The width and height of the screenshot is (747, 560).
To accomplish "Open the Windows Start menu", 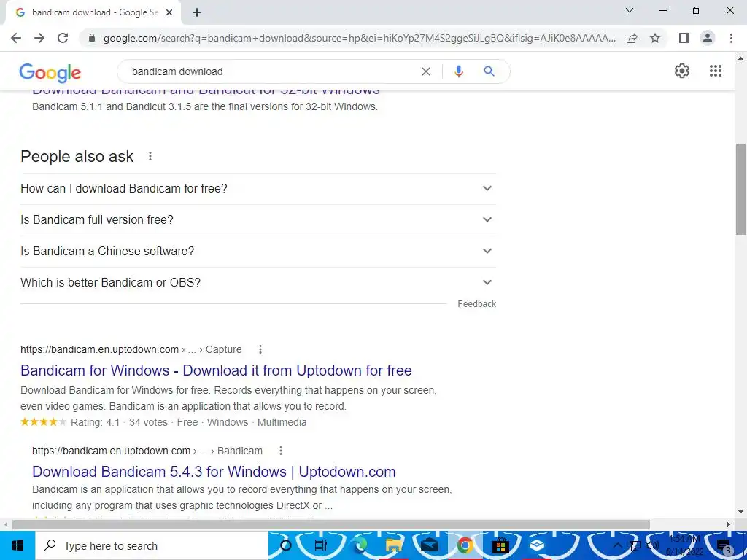I will click(18, 545).
